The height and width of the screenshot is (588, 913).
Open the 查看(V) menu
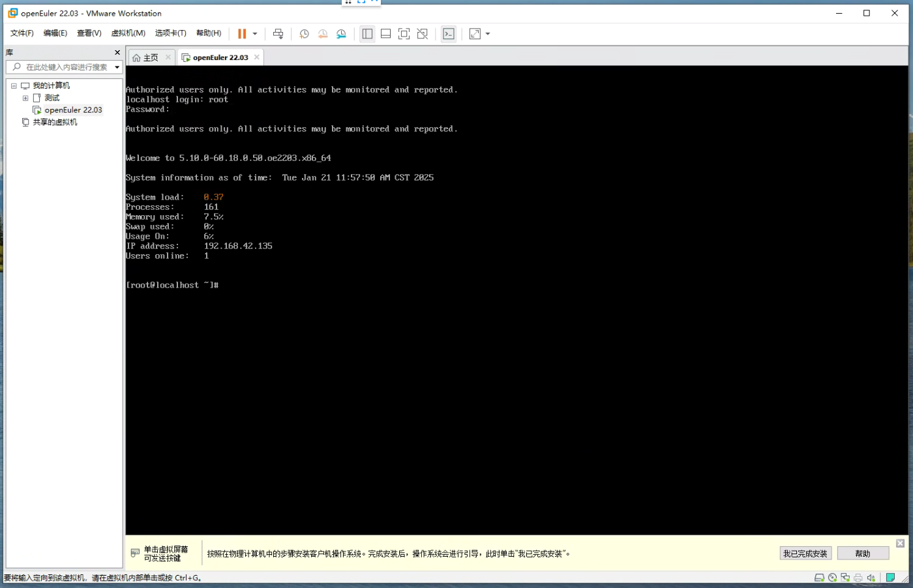click(89, 33)
